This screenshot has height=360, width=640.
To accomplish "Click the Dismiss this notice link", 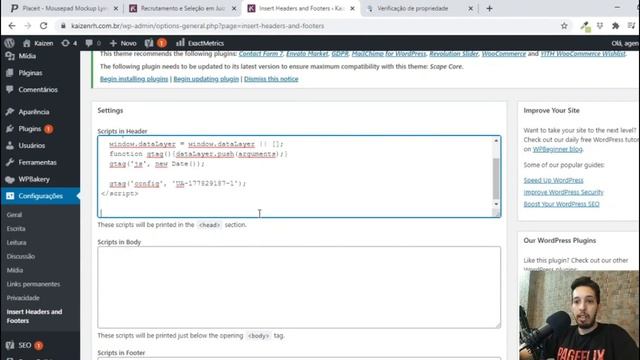I will coord(271,79).
